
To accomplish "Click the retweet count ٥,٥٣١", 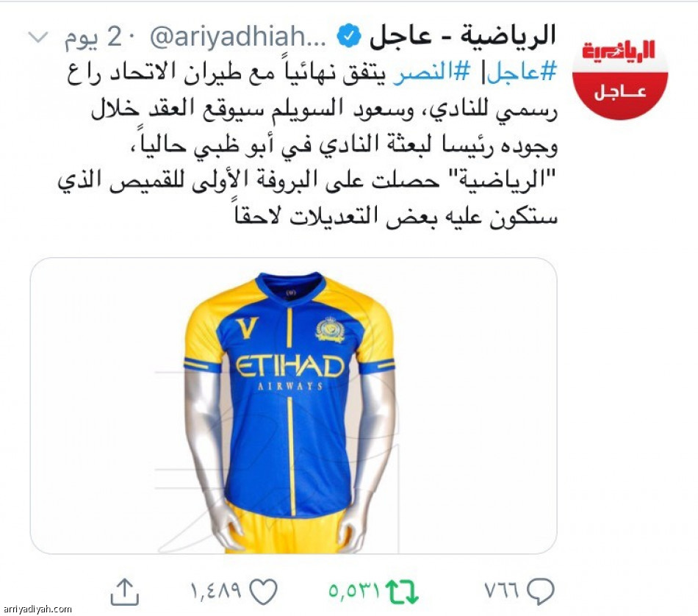I will tap(354, 592).
